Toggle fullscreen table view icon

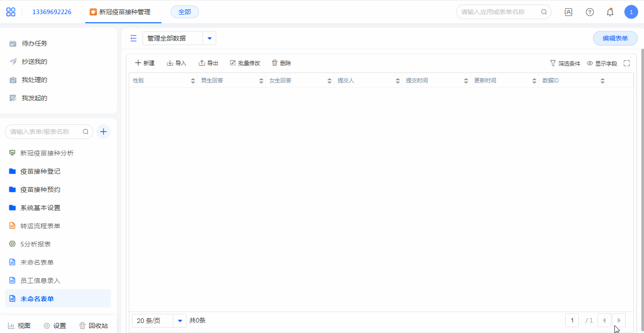[627, 63]
